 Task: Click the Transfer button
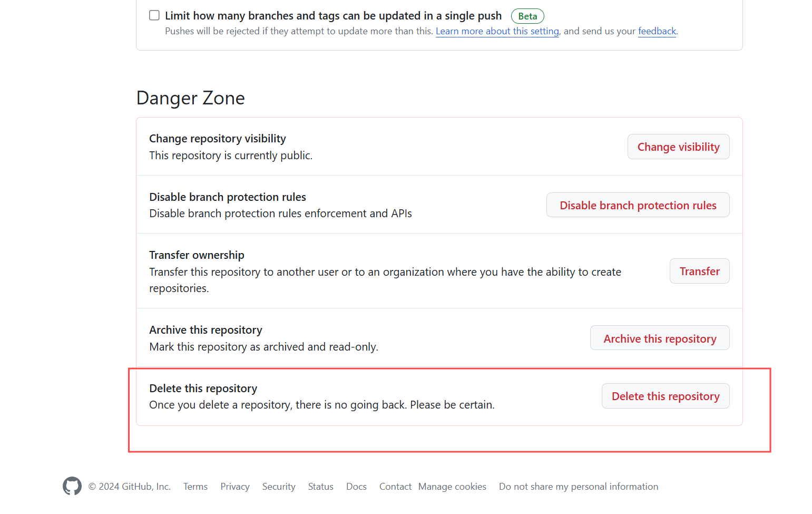click(699, 271)
